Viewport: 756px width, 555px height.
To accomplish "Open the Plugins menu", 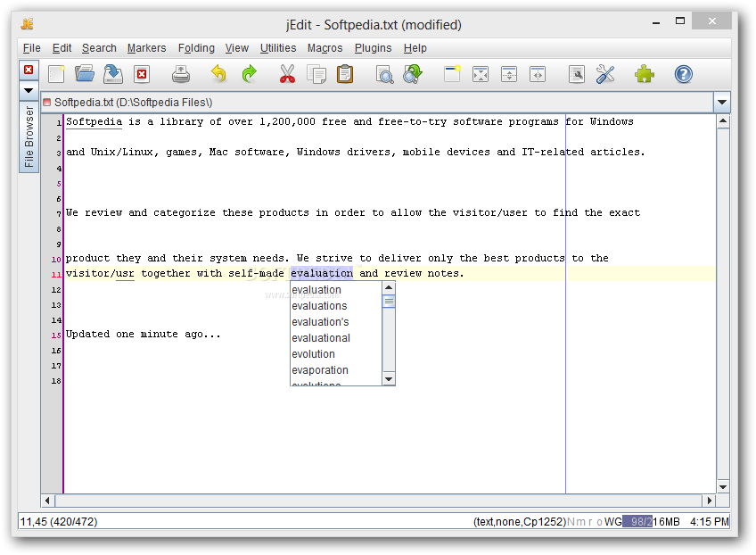I will [x=373, y=48].
